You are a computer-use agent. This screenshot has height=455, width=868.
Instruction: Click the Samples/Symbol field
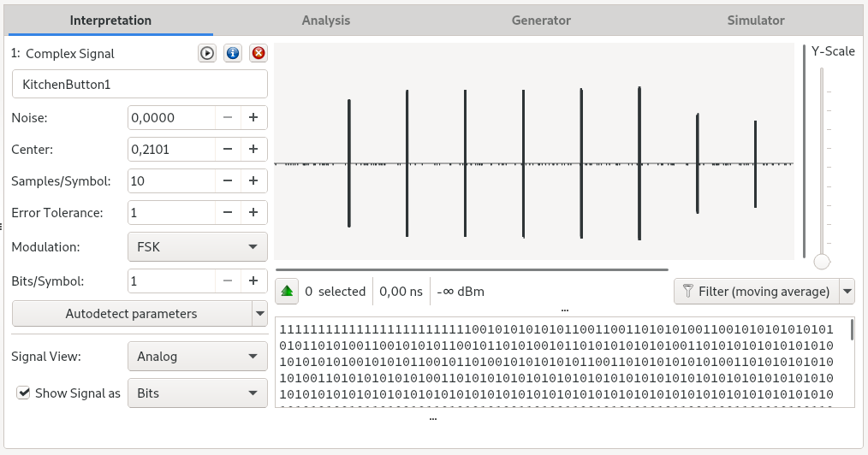(x=171, y=180)
